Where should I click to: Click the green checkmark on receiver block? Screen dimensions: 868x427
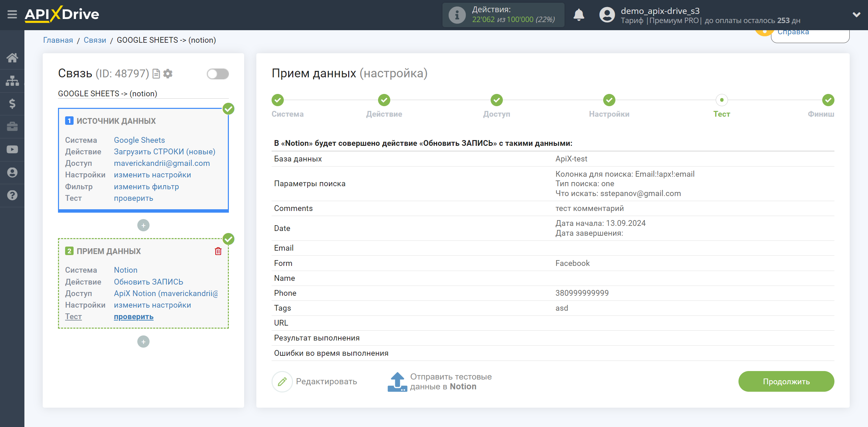[229, 239]
